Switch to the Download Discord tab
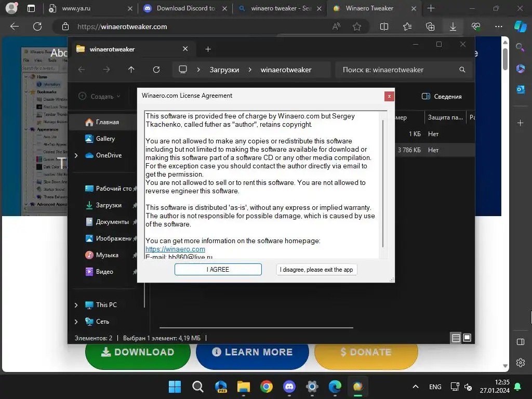The height and width of the screenshot is (399, 532). (185, 8)
